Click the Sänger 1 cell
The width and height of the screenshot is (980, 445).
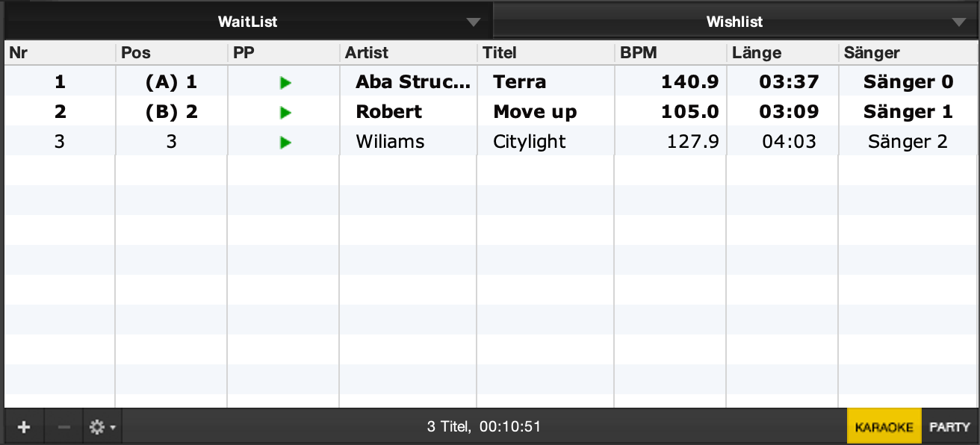coord(908,112)
